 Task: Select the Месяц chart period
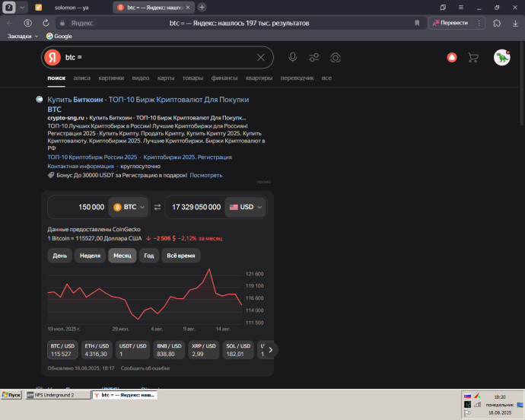(x=123, y=256)
